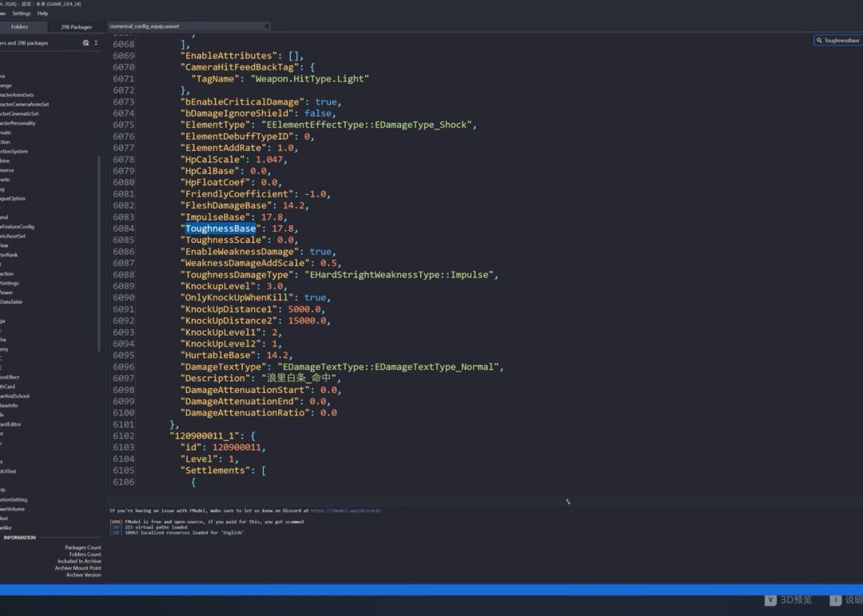Click the Description value on line 6097
863x616 pixels.
click(301, 378)
